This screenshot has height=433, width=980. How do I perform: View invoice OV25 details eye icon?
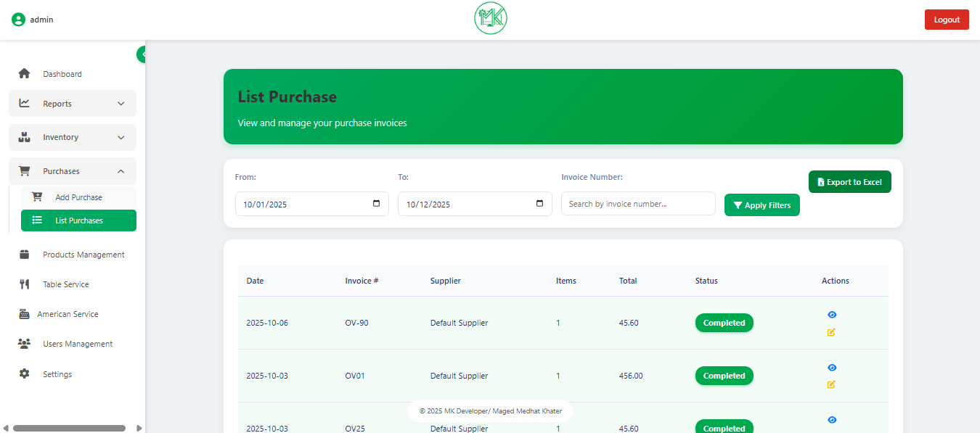pyautogui.click(x=832, y=420)
